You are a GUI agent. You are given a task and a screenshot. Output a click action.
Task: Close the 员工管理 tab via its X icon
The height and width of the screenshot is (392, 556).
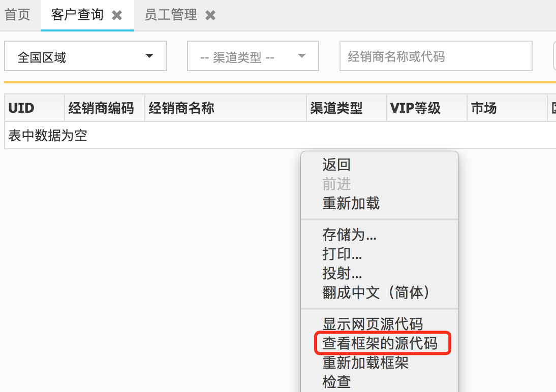(210, 15)
